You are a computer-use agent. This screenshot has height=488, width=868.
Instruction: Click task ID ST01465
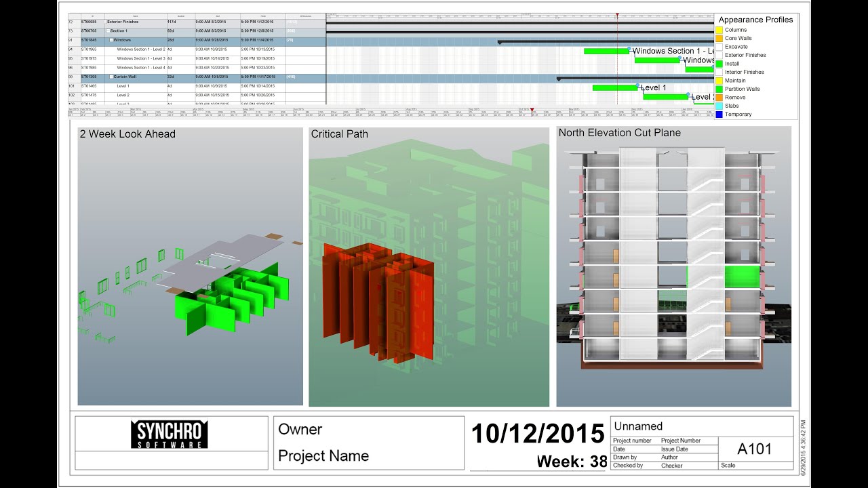coord(89,86)
